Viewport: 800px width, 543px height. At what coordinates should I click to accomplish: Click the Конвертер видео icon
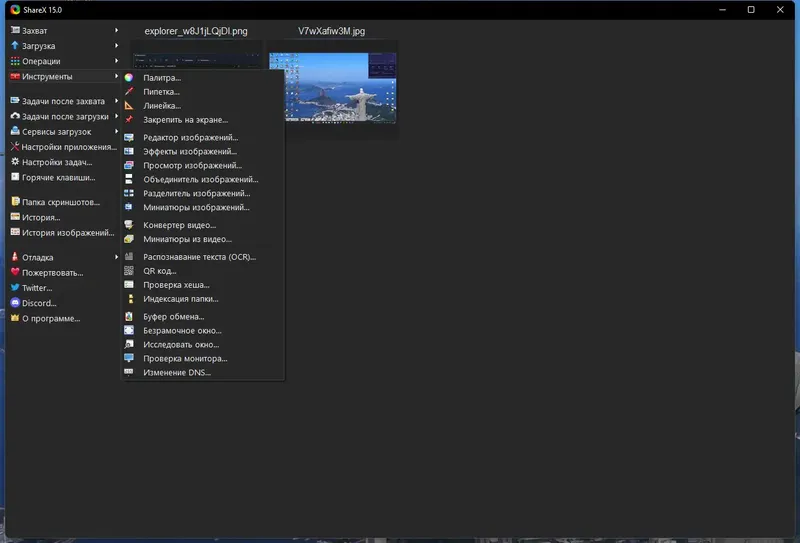click(129, 225)
